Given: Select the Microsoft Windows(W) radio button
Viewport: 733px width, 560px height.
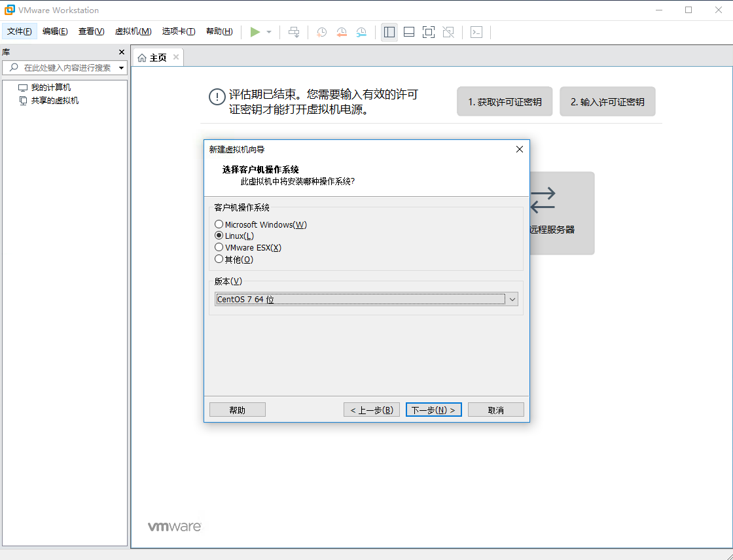Looking at the screenshot, I should click(x=219, y=224).
